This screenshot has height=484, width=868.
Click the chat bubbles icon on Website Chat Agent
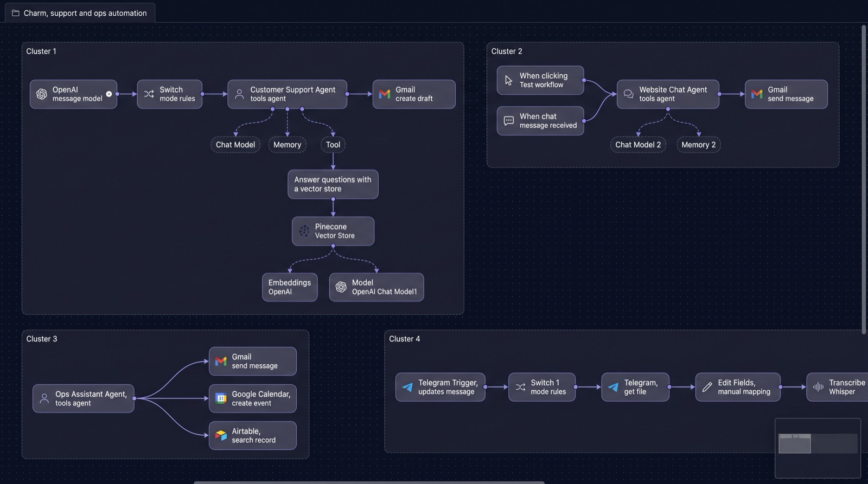coord(628,94)
